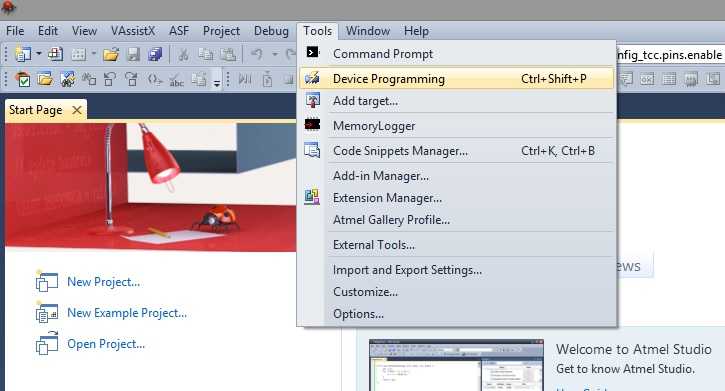Click the Command Prompt terminal icon
This screenshot has height=391, width=725.
(x=313, y=52)
